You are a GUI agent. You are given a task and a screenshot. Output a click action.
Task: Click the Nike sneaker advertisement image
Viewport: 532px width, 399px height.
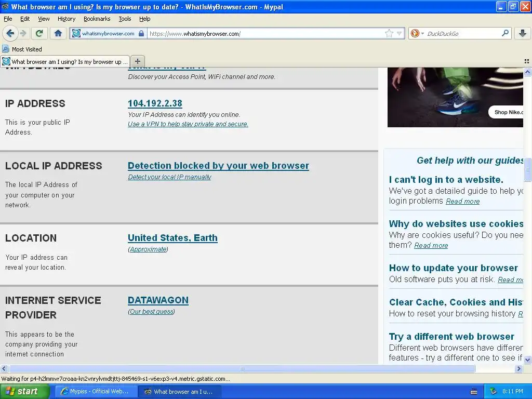[455, 97]
